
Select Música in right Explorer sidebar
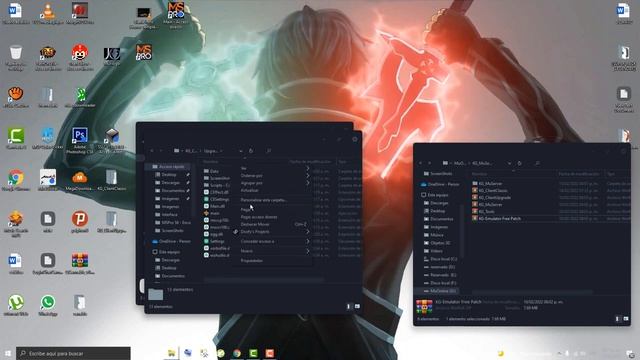pyautogui.click(x=433, y=235)
